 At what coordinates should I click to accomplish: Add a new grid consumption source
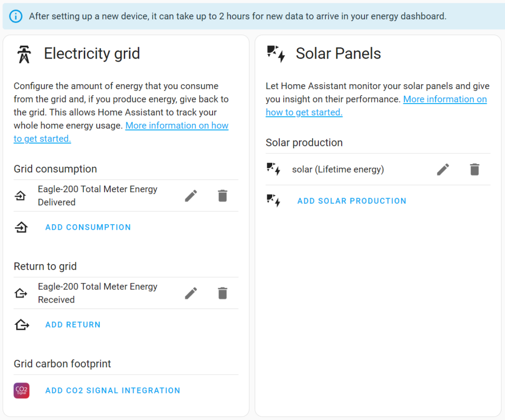coord(88,227)
